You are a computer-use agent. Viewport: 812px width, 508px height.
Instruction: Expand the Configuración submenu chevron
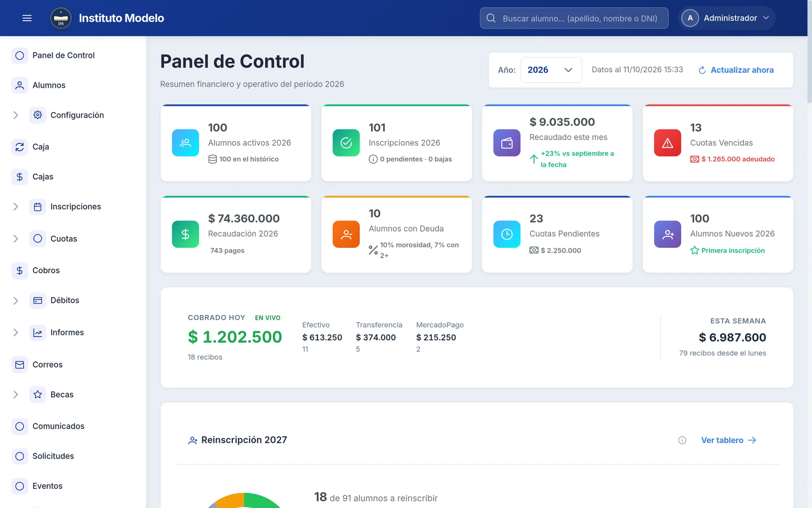tap(16, 115)
